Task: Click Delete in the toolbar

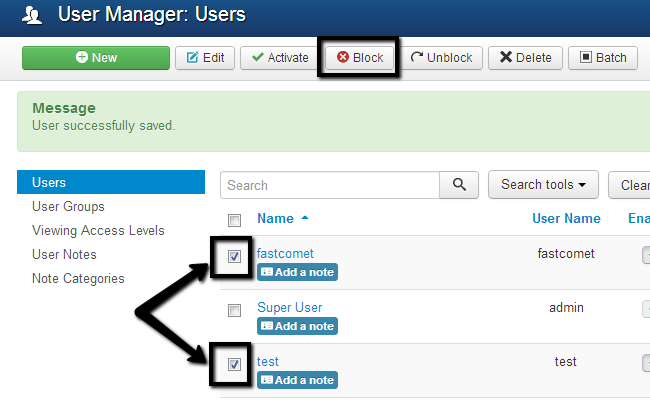Action: [x=526, y=57]
